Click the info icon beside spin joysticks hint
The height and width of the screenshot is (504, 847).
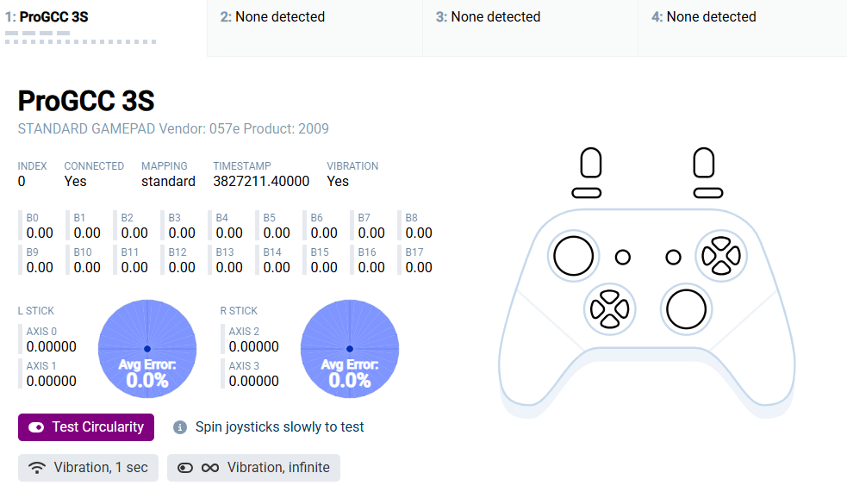point(180,427)
